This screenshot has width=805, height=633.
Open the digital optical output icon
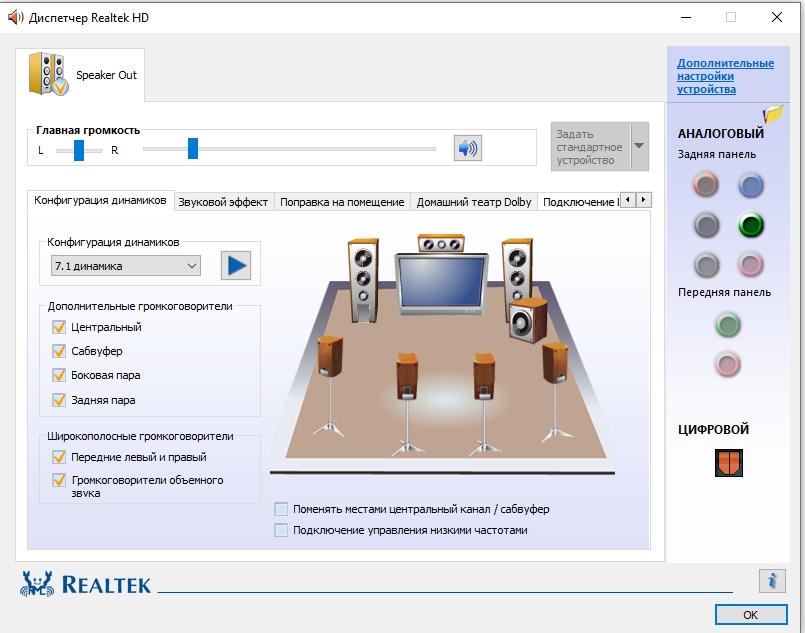pos(729,463)
